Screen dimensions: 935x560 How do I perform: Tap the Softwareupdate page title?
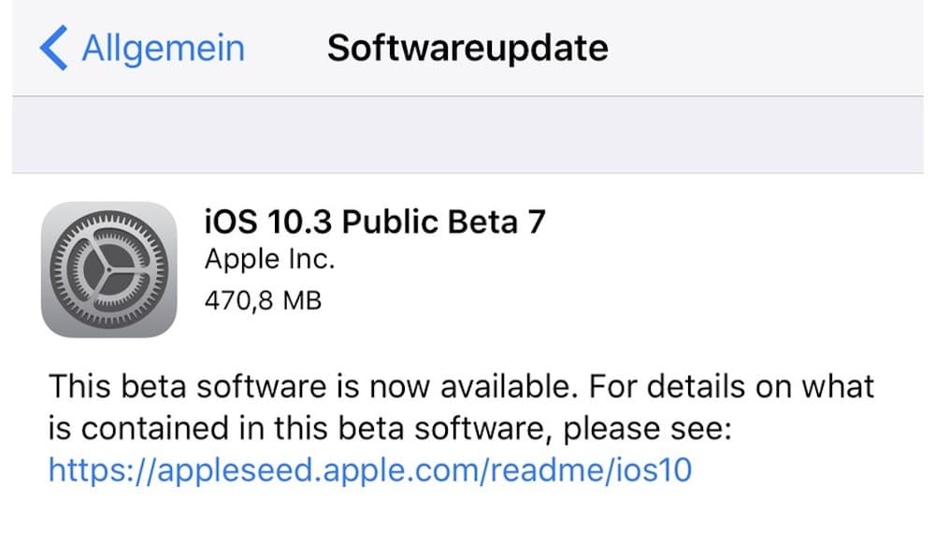point(467,48)
